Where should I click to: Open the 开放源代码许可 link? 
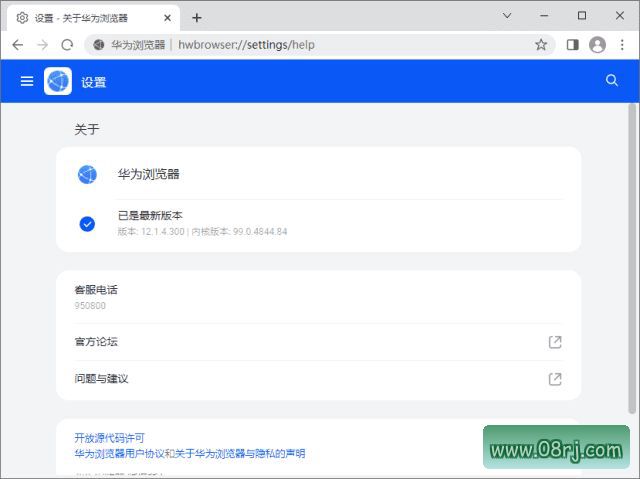tap(109, 438)
